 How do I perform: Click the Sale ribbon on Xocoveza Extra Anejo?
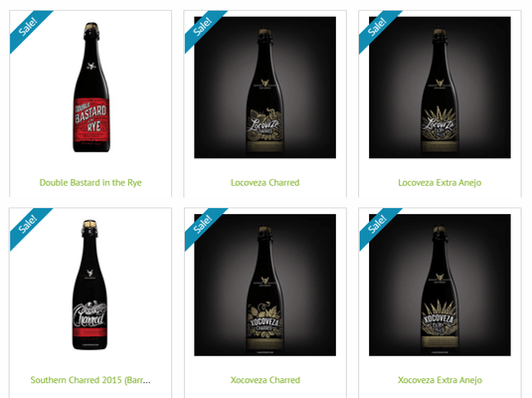click(x=377, y=225)
